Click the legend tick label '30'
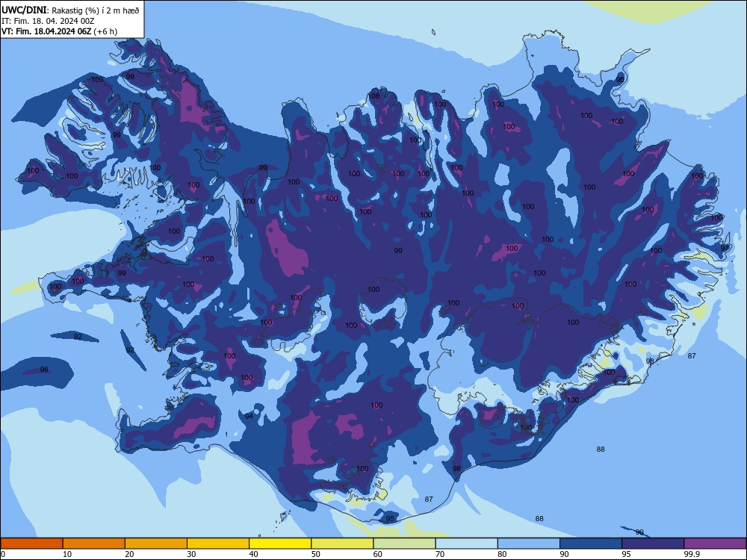The height and width of the screenshot is (560, 747). [191, 554]
